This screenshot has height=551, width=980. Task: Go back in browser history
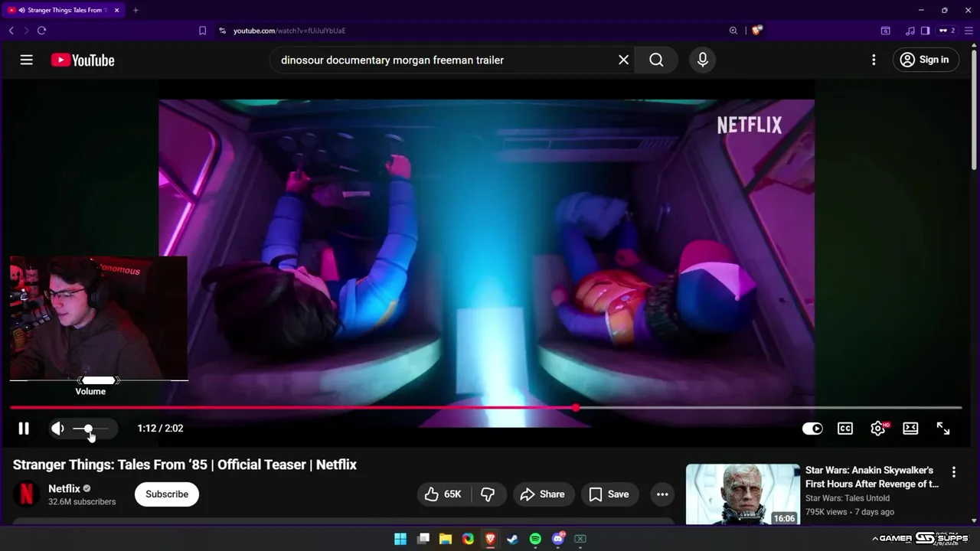tap(11, 31)
